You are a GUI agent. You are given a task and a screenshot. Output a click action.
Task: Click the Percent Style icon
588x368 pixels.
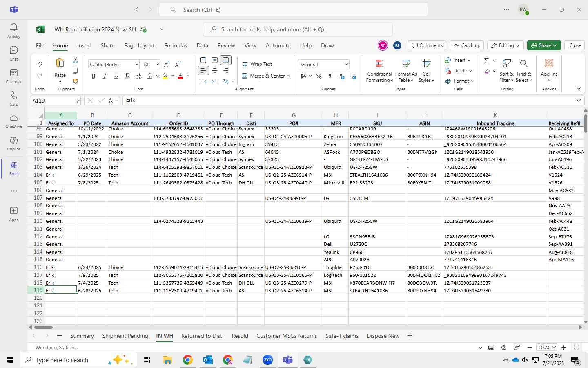click(319, 76)
